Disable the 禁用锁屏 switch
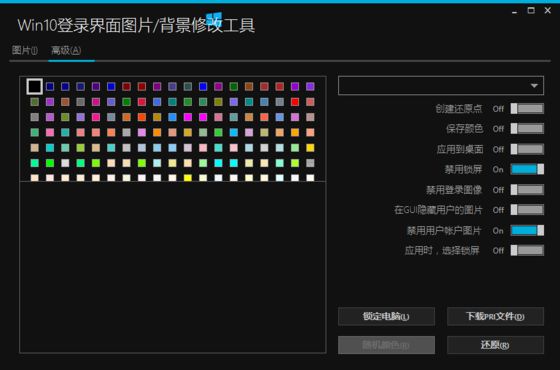 coord(527,169)
